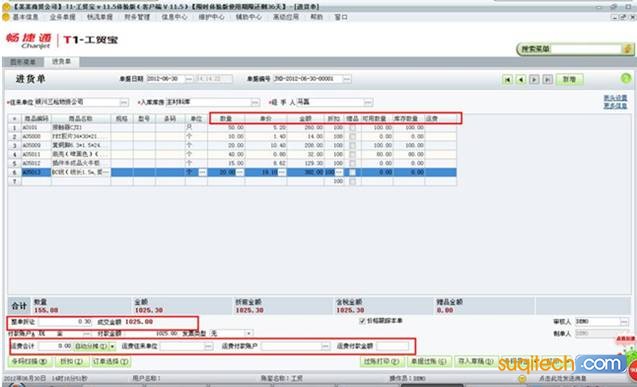Click the 运费付款金额 input field
Image resolution: width=637 pixels, height=387 pixels.
[392, 346]
